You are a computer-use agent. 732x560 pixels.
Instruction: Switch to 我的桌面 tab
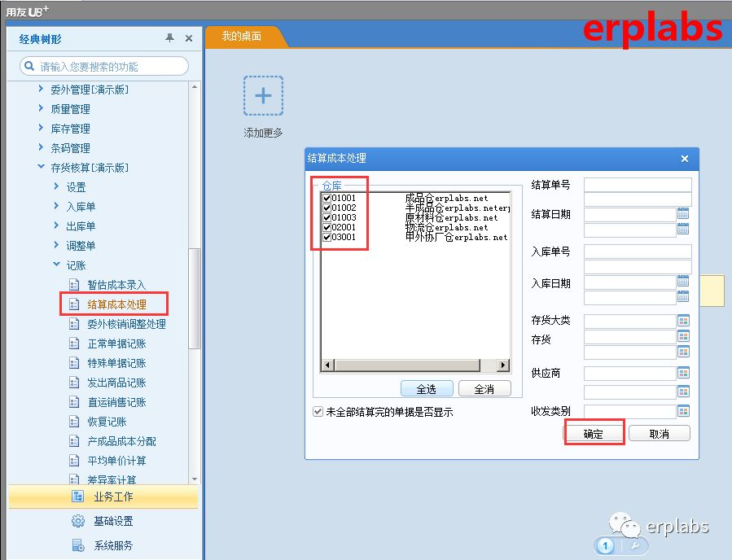pos(241,37)
